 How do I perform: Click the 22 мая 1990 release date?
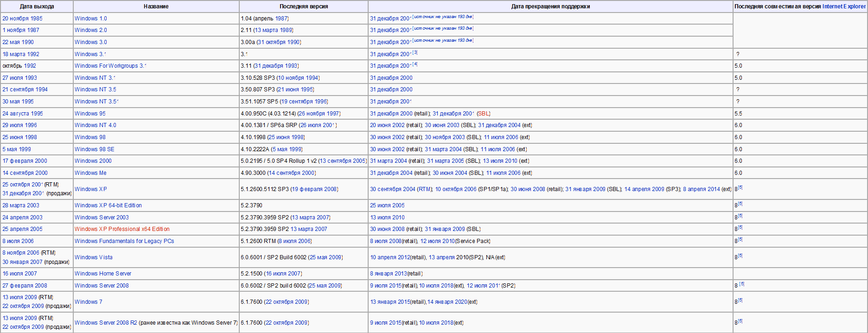pyautogui.click(x=18, y=42)
